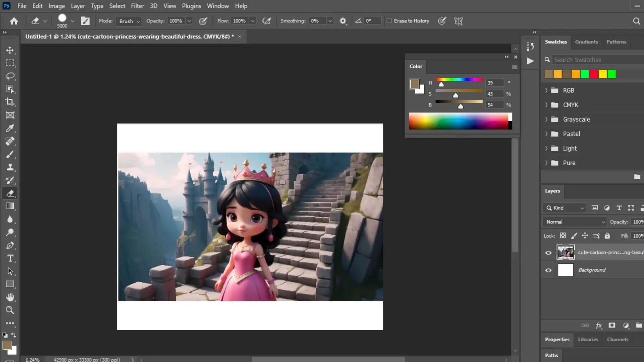The width and height of the screenshot is (644, 362).
Task: Hide the cute-cartoon-princess layer
Action: (x=548, y=253)
